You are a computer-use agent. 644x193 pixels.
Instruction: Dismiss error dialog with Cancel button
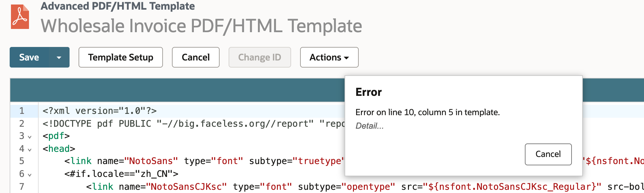click(548, 154)
